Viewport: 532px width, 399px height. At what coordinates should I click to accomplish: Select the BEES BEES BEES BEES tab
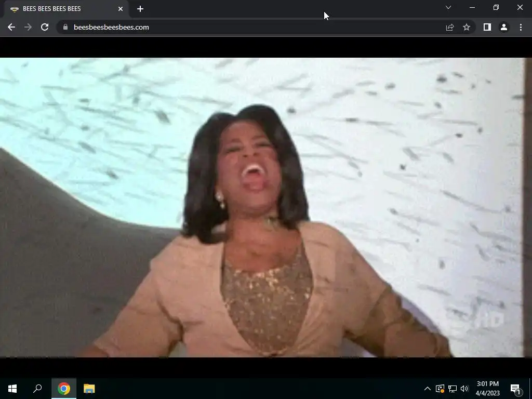(66, 9)
